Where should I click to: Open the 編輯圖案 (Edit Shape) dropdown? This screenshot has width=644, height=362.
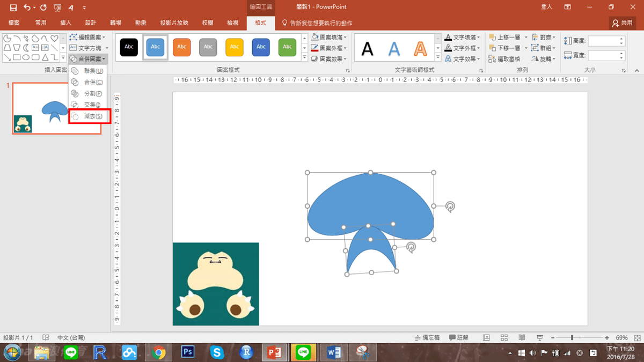[87, 38]
